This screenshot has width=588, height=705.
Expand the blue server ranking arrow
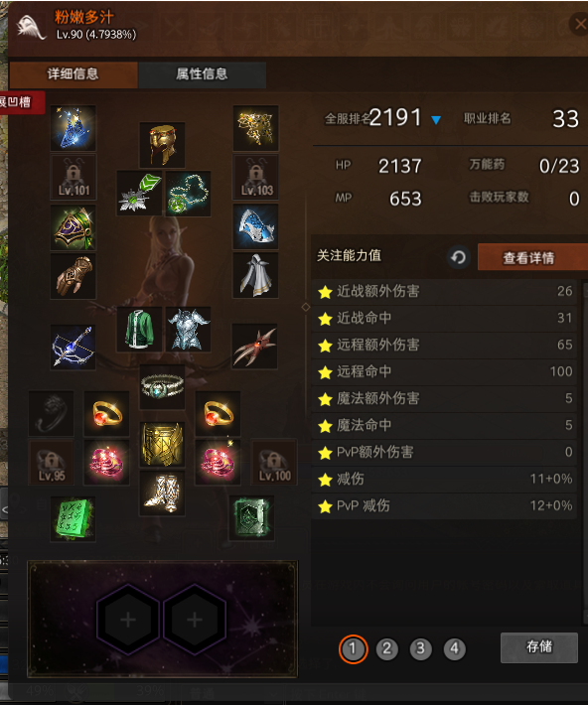pos(435,119)
